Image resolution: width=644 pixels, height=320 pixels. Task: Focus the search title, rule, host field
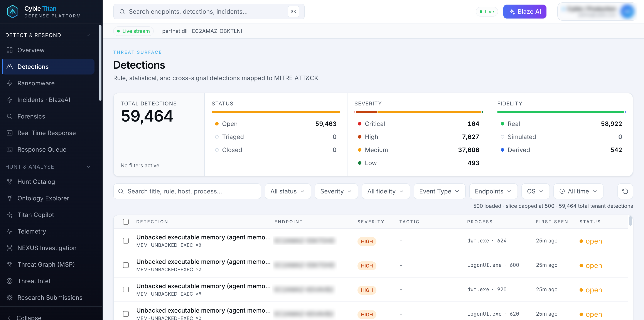(x=187, y=191)
